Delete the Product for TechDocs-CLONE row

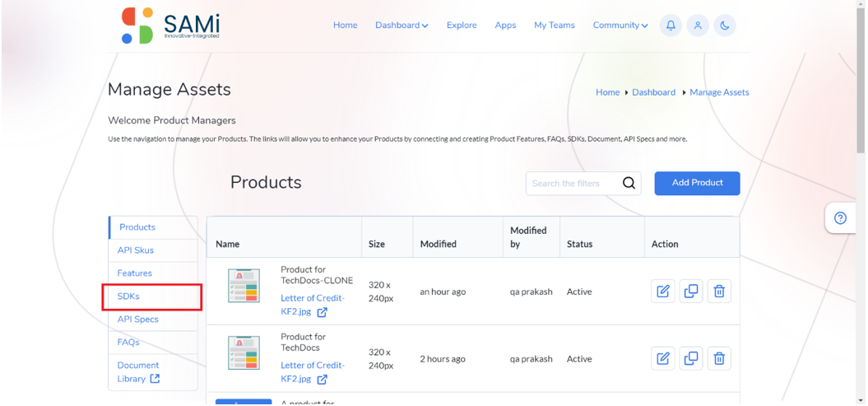coord(719,292)
